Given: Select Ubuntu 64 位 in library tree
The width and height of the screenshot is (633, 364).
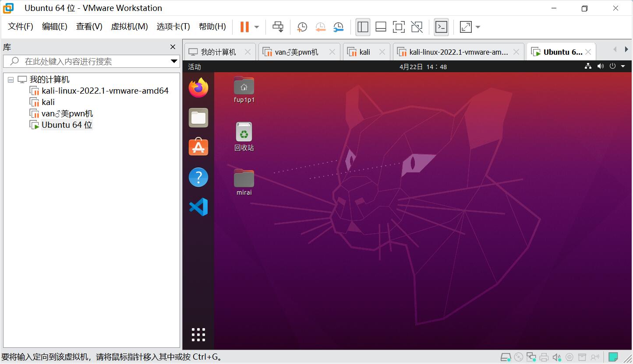Looking at the screenshot, I should (x=61, y=125).
